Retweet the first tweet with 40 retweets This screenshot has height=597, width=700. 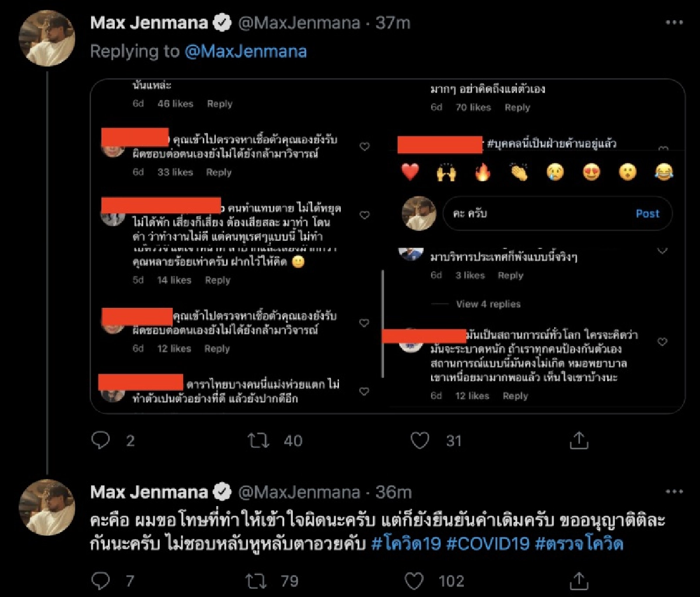259,441
